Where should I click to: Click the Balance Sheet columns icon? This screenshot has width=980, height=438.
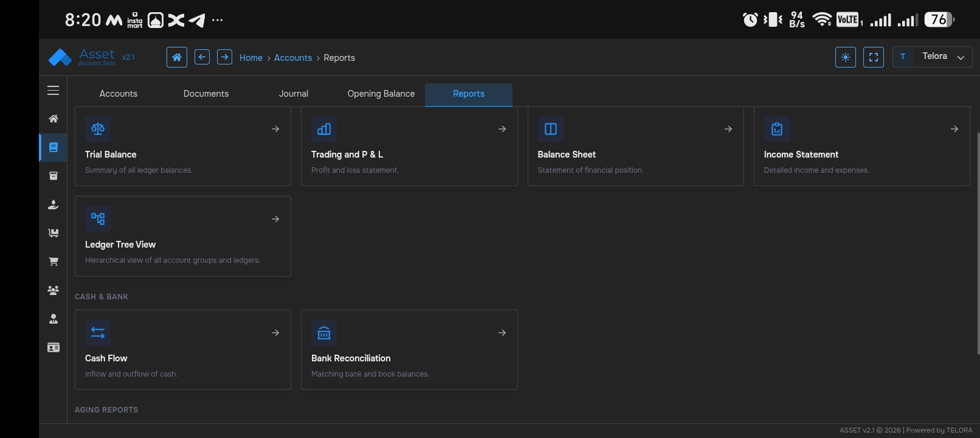pyautogui.click(x=551, y=129)
